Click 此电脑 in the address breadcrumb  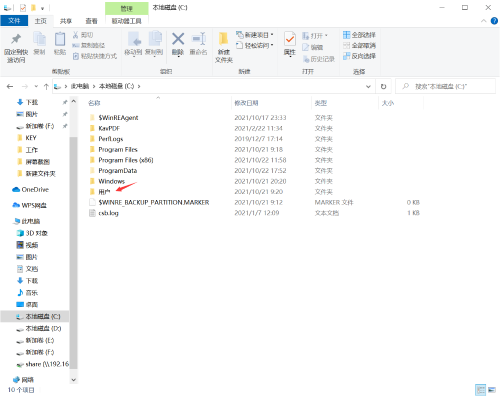click(80, 86)
